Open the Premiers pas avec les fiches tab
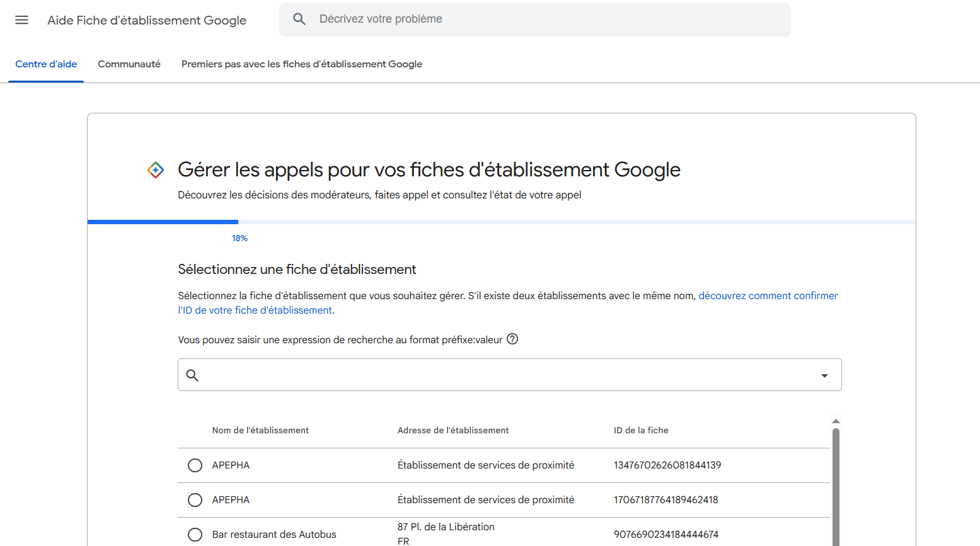This screenshot has height=546, width=980. 302,64
